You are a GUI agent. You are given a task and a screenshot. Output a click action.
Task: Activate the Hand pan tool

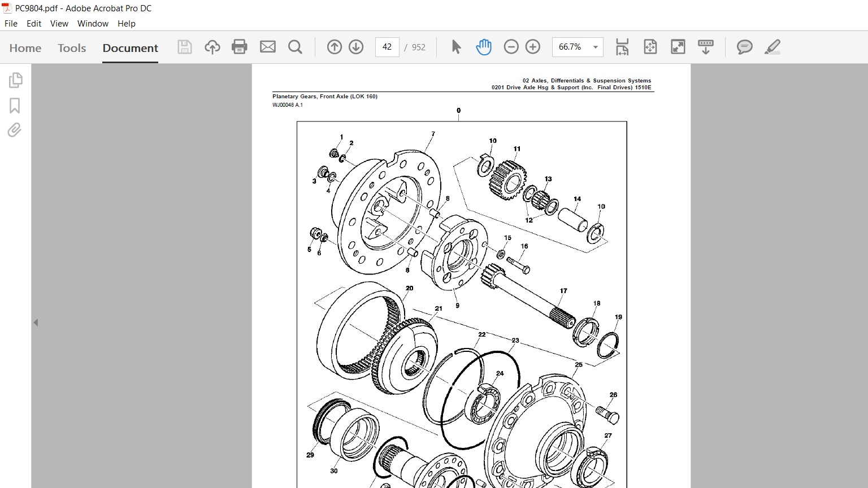click(484, 47)
